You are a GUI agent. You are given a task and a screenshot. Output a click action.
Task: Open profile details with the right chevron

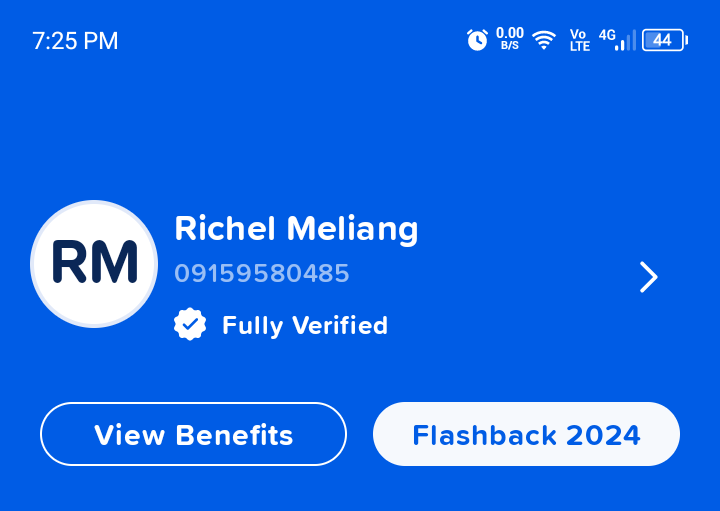pos(648,277)
